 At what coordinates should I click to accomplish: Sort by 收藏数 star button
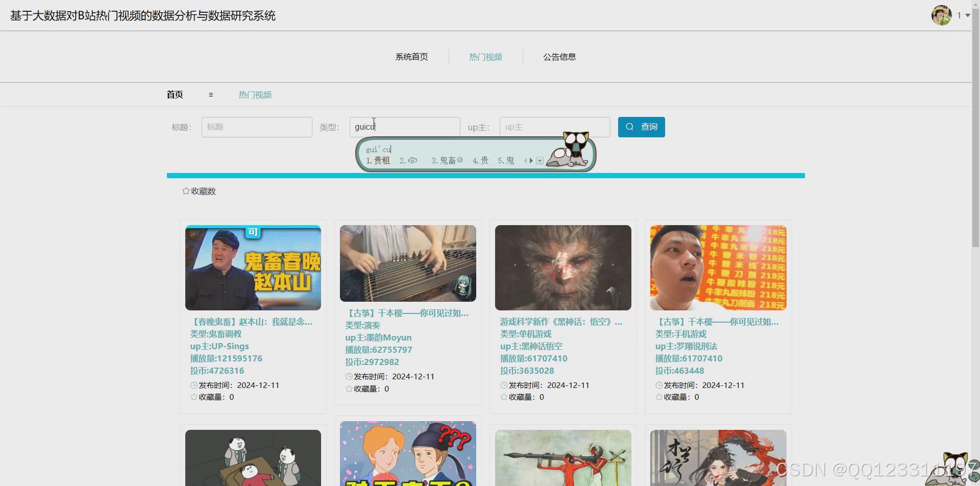(199, 191)
